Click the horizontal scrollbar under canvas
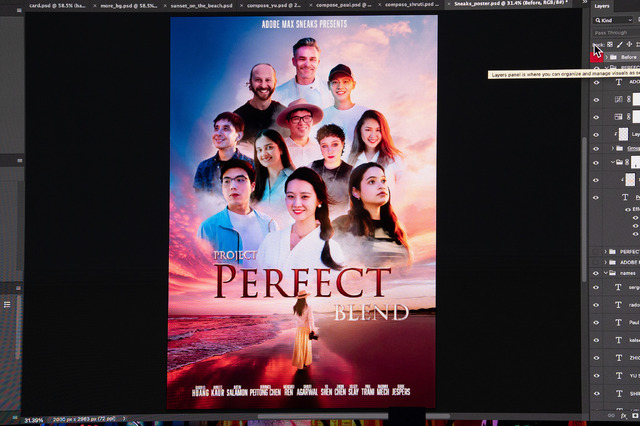The height and width of the screenshot is (426, 640). click(353, 416)
